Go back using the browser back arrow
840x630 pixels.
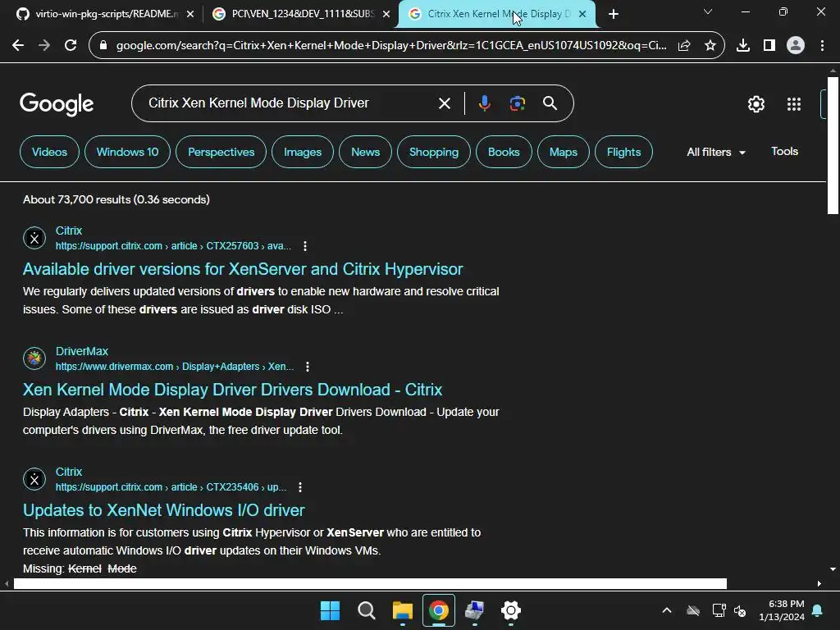click(18, 46)
